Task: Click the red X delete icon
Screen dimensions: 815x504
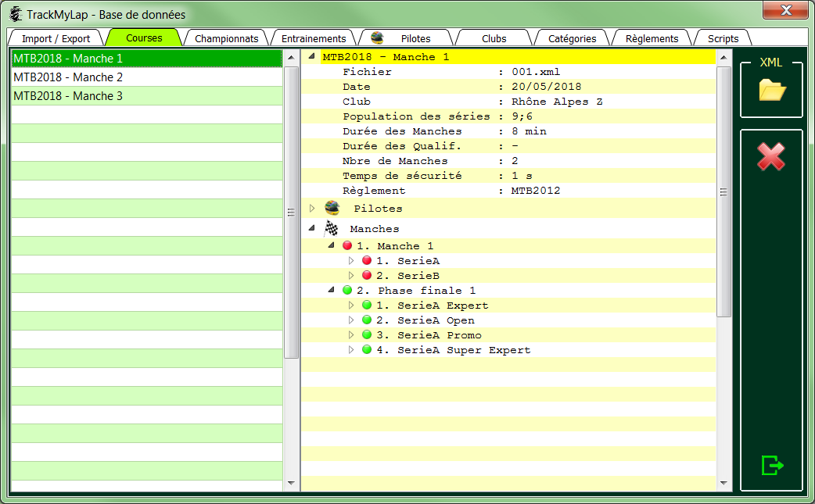Action: pos(771,157)
